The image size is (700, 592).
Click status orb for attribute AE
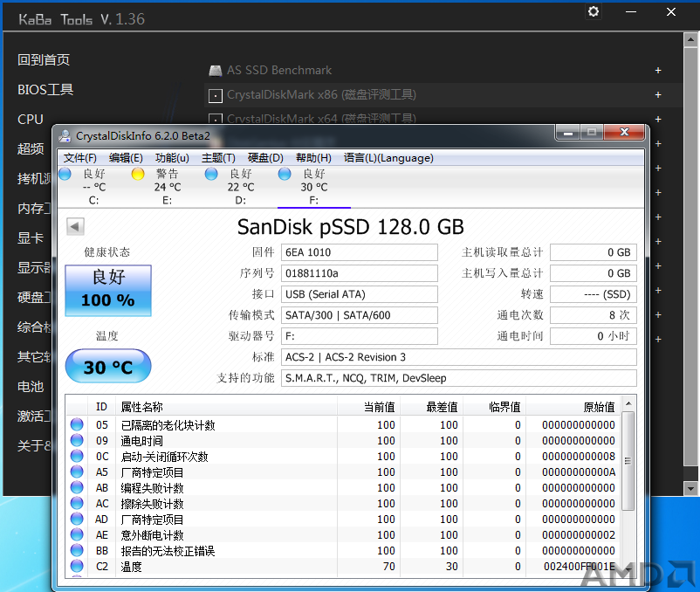[77, 534]
